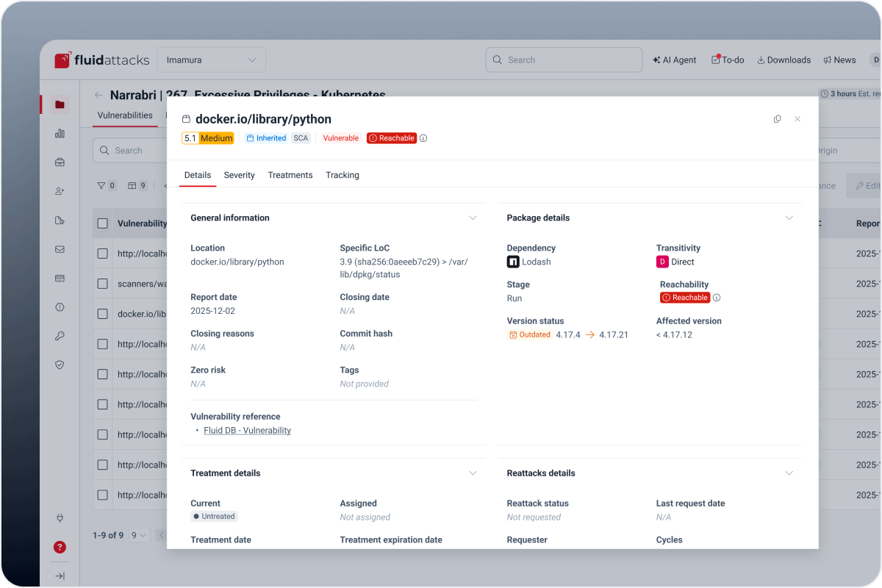Click the Inherited tag
This screenshot has height=588, width=882.
(x=266, y=138)
